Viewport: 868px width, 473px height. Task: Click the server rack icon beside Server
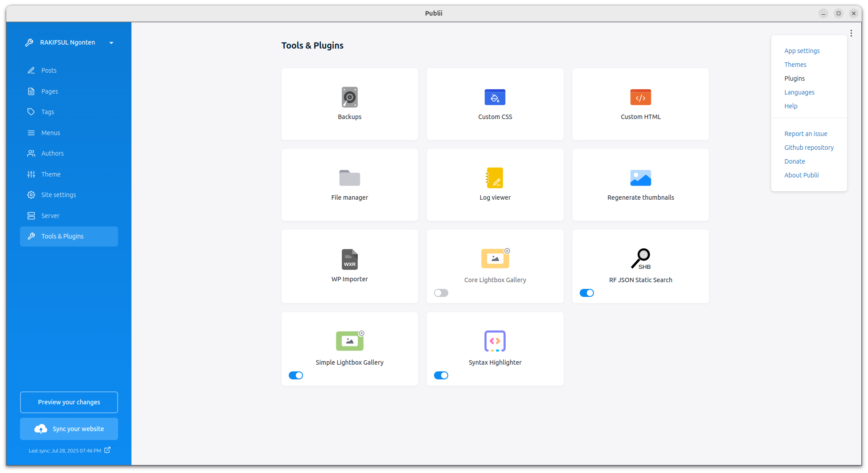tap(31, 216)
